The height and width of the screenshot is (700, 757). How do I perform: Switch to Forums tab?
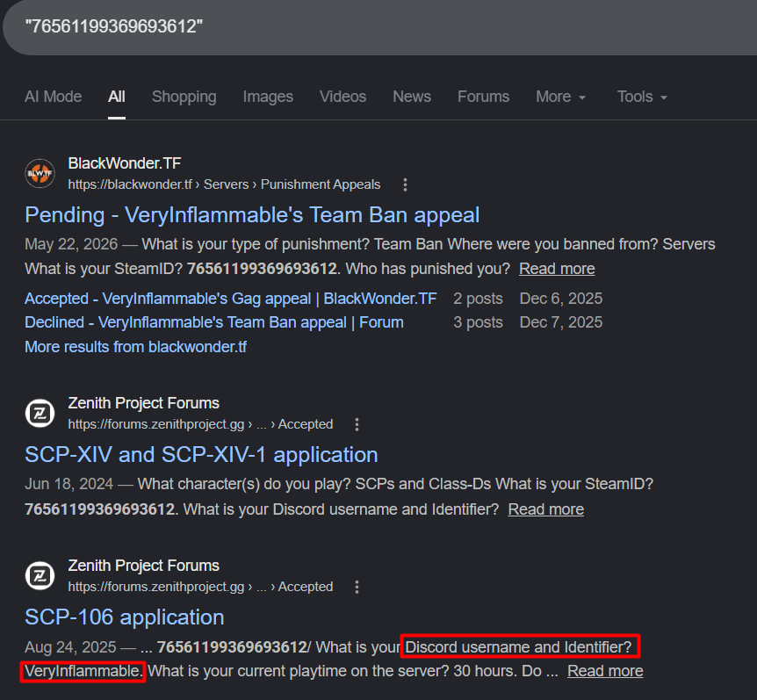[x=483, y=97]
